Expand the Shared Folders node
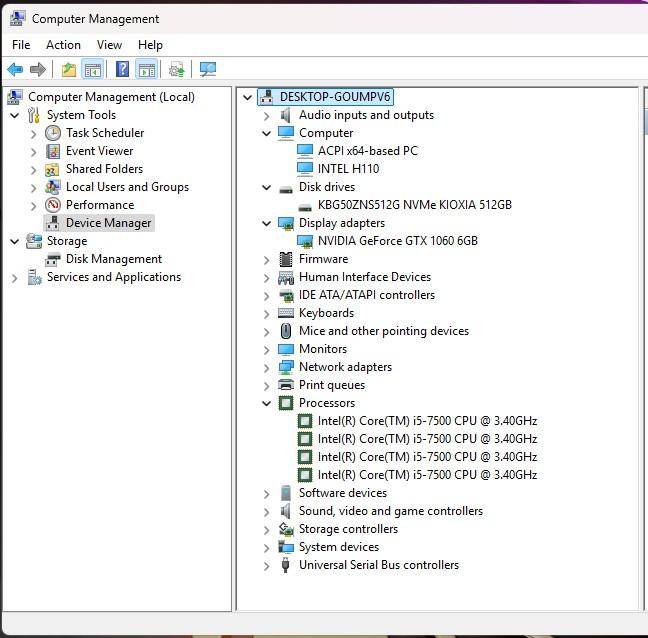 (33, 169)
